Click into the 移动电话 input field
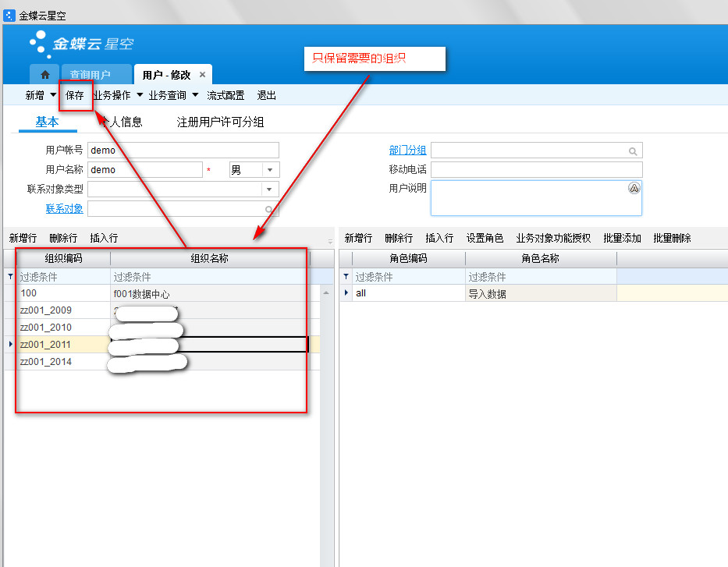Screen dimensions: 728x567 pos(536,170)
